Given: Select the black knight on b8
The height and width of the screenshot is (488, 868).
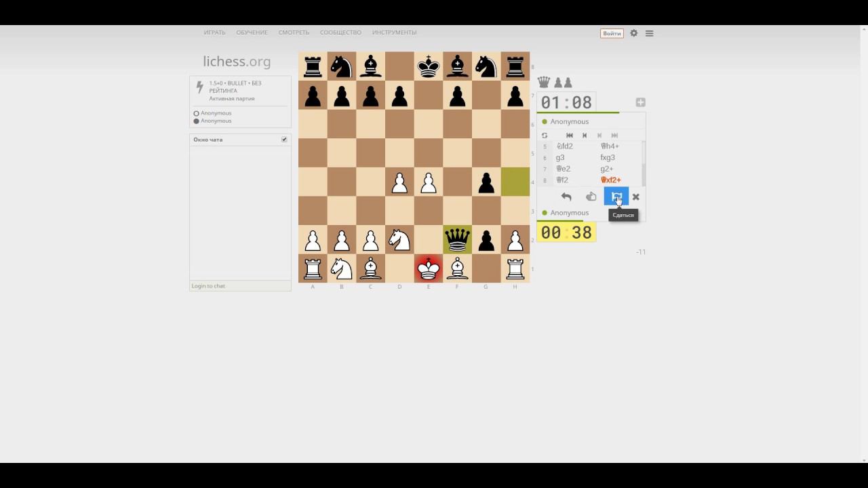Looking at the screenshot, I should [342, 66].
